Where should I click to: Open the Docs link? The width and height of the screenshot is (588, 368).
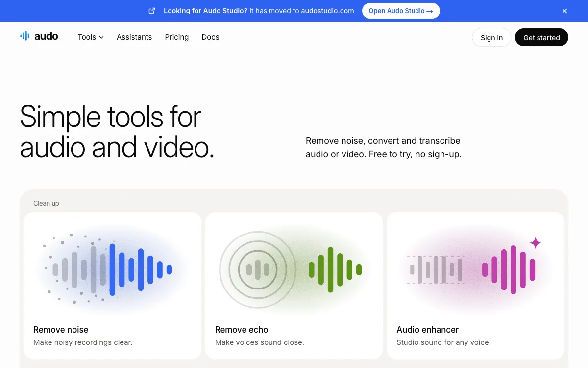(x=210, y=37)
